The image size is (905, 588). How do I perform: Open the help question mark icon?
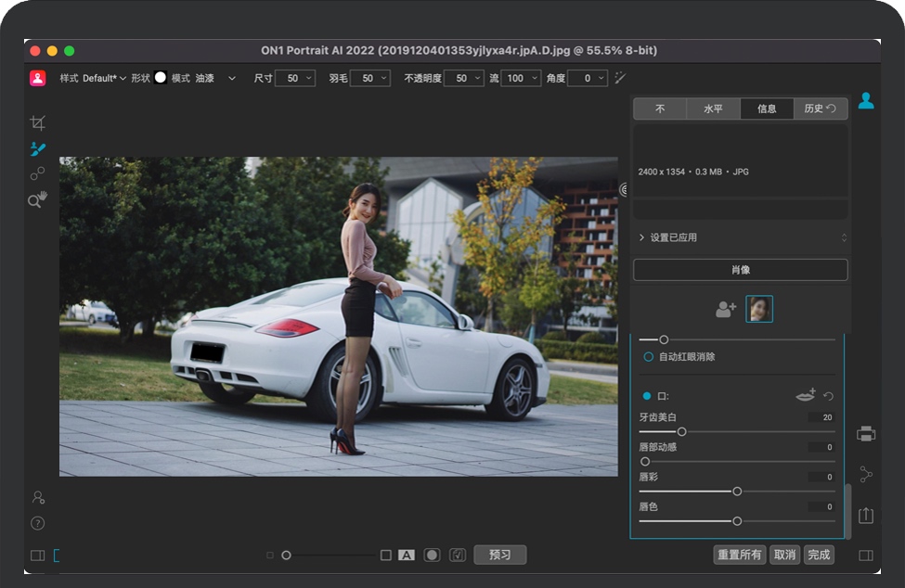(37, 523)
